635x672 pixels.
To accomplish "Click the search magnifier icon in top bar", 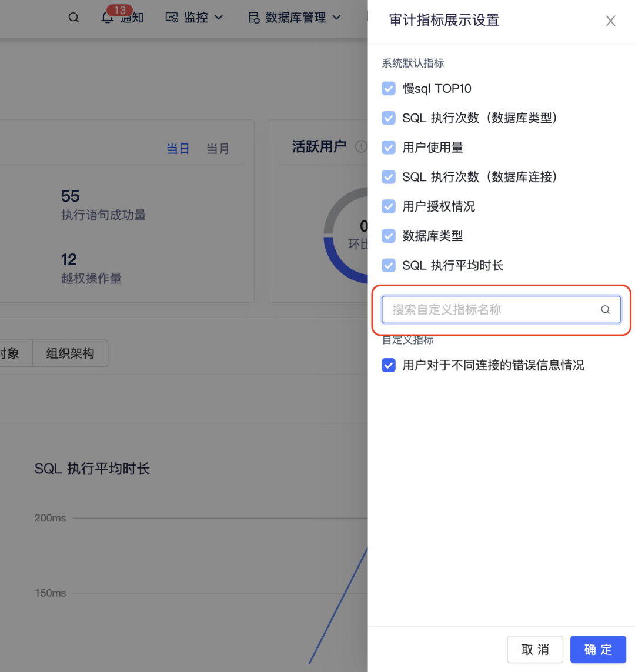I will 73,18.
